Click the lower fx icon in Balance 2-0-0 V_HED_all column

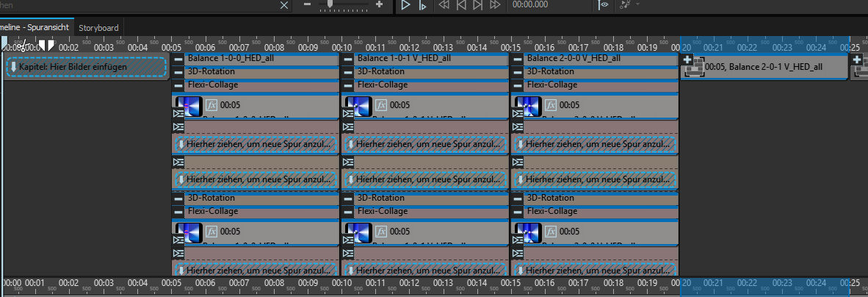click(551, 231)
